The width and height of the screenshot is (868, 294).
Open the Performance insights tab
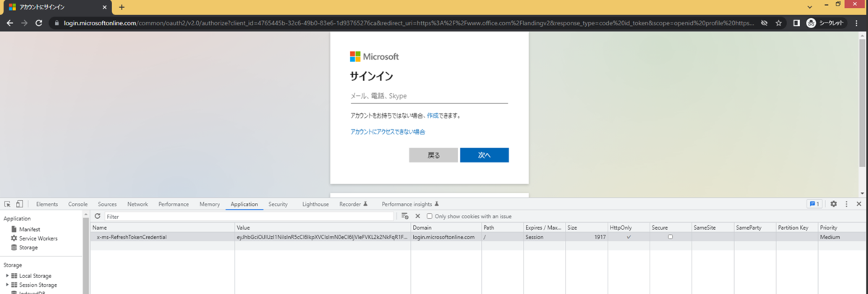(410, 204)
